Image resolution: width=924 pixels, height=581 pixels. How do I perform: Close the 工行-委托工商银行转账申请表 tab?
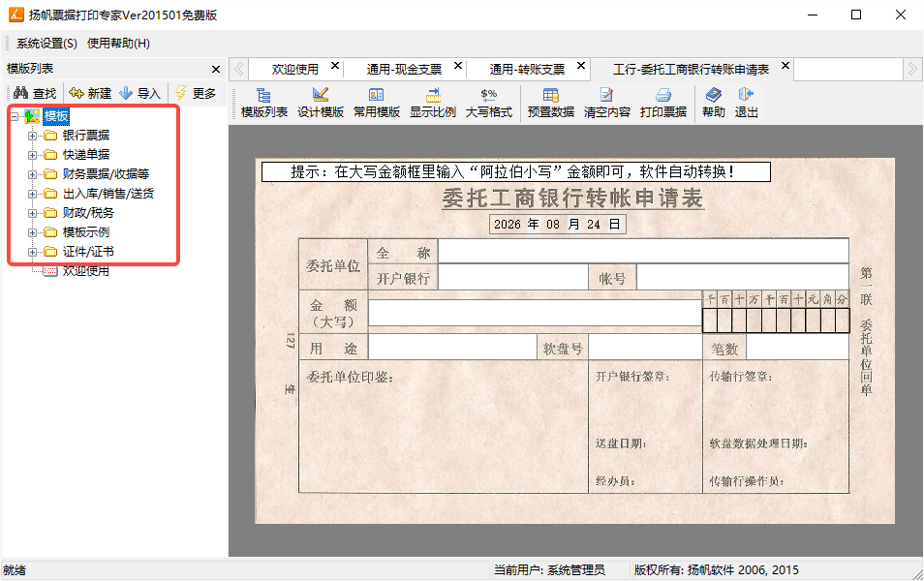(x=785, y=66)
